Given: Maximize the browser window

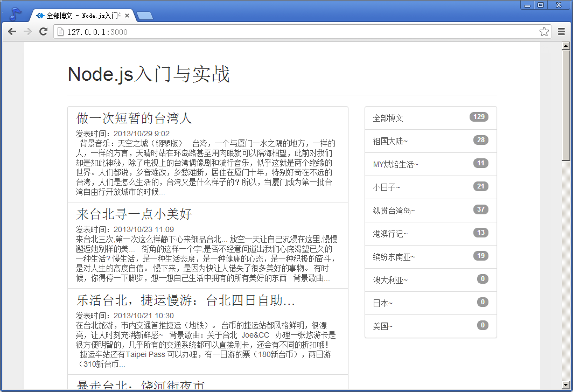Looking at the screenshot, I should coord(541,5).
